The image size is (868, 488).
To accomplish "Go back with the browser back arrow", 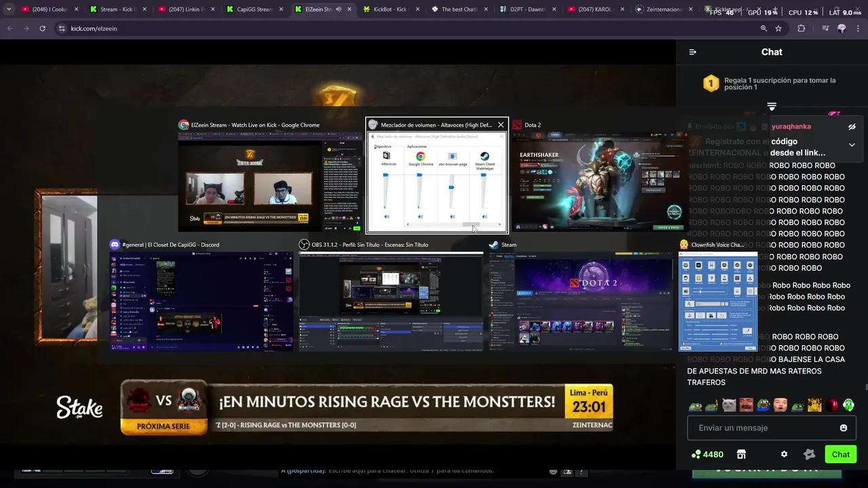I will click(x=9, y=28).
